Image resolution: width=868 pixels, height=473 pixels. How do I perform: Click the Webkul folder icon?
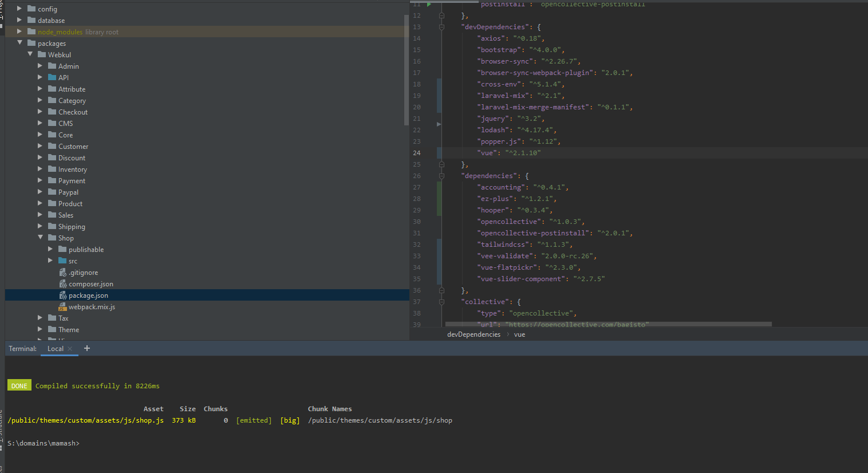pyautogui.click(x=42, y=54)
